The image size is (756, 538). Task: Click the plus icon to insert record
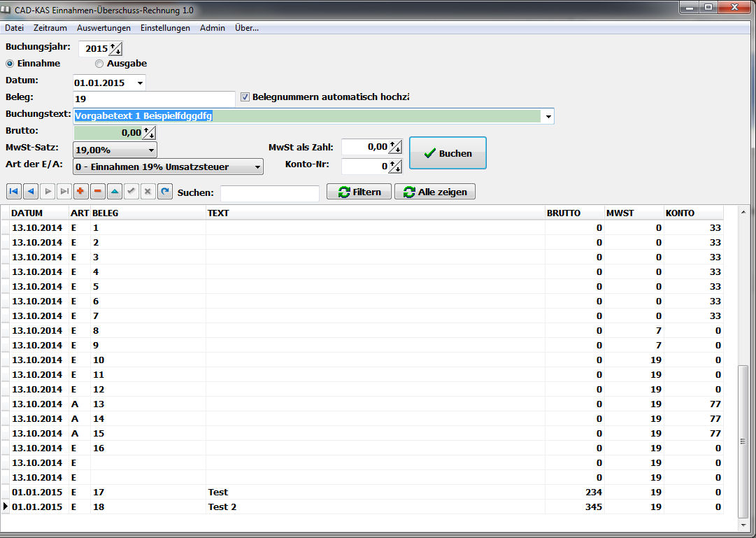tap(81, 192)
